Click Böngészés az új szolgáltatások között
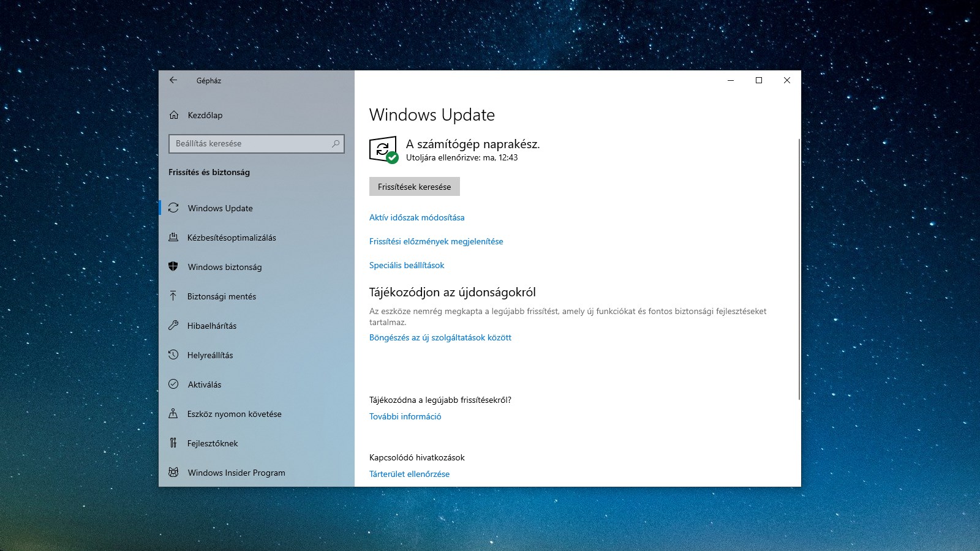 440,337
